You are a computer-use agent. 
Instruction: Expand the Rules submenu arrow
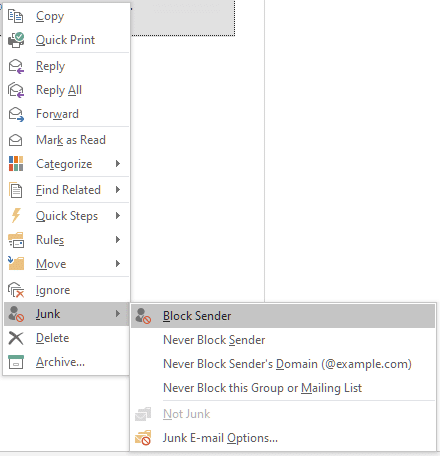click(117, 240)
